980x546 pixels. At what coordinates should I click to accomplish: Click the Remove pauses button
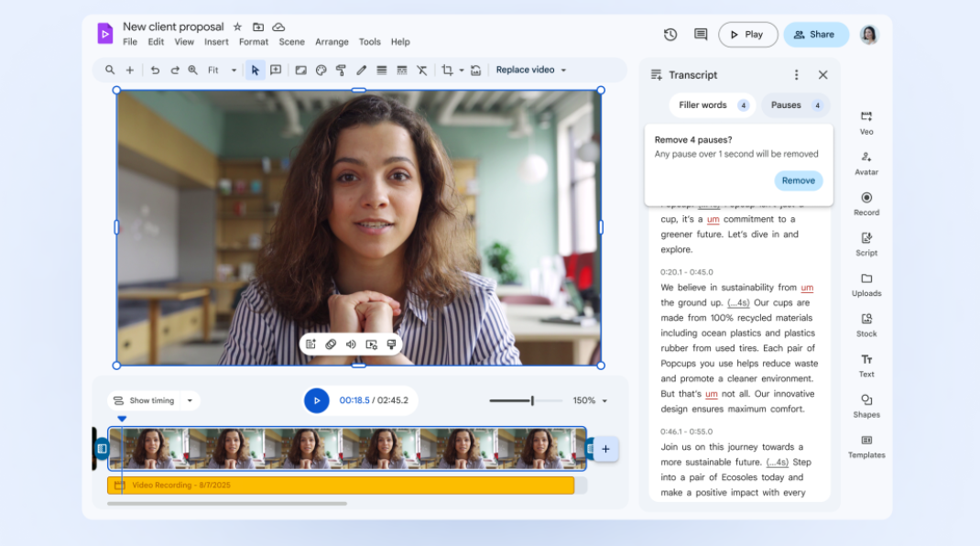(x=798, y=180)
